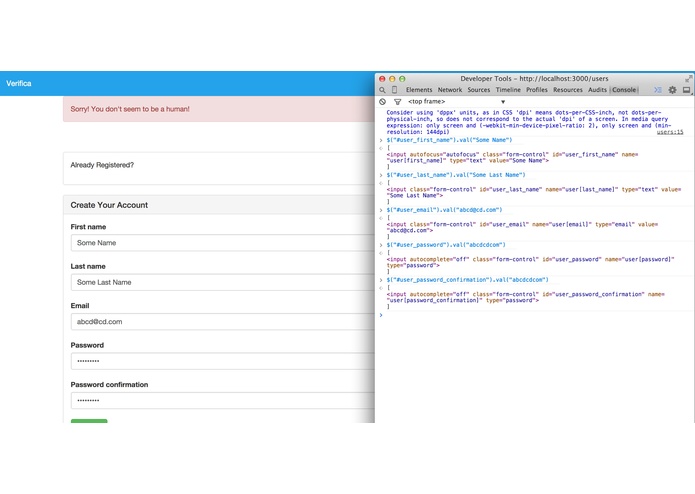Select the Resources tab

[x=568, y=90]
